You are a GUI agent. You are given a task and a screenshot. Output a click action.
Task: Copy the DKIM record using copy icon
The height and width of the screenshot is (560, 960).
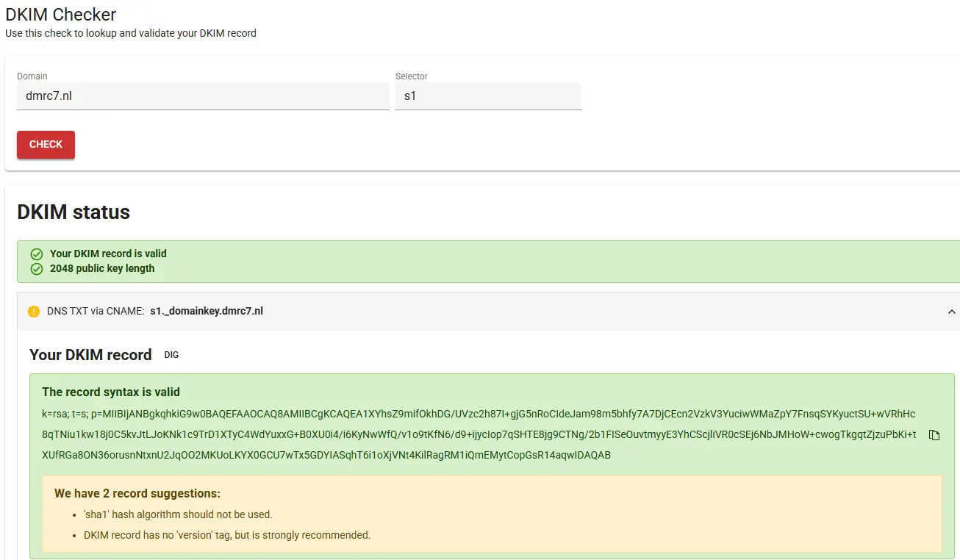click(x=934, y=435)
